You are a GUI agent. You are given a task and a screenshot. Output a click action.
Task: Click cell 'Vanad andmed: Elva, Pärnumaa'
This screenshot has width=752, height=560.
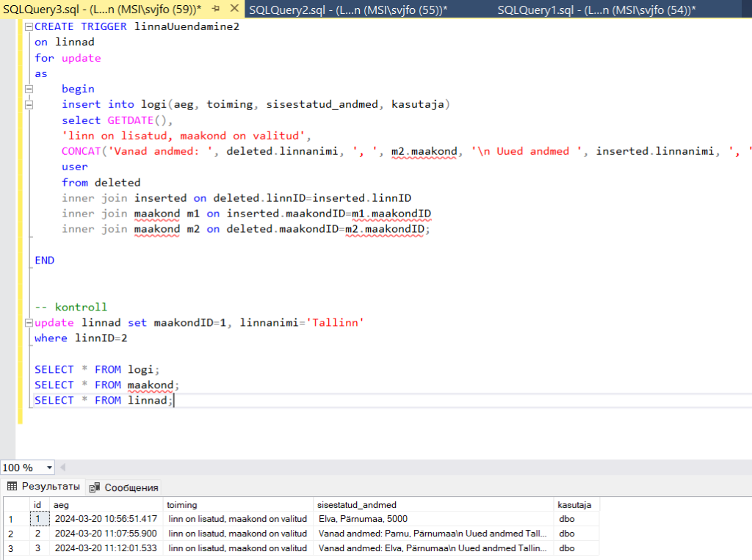tap(434, 548)
